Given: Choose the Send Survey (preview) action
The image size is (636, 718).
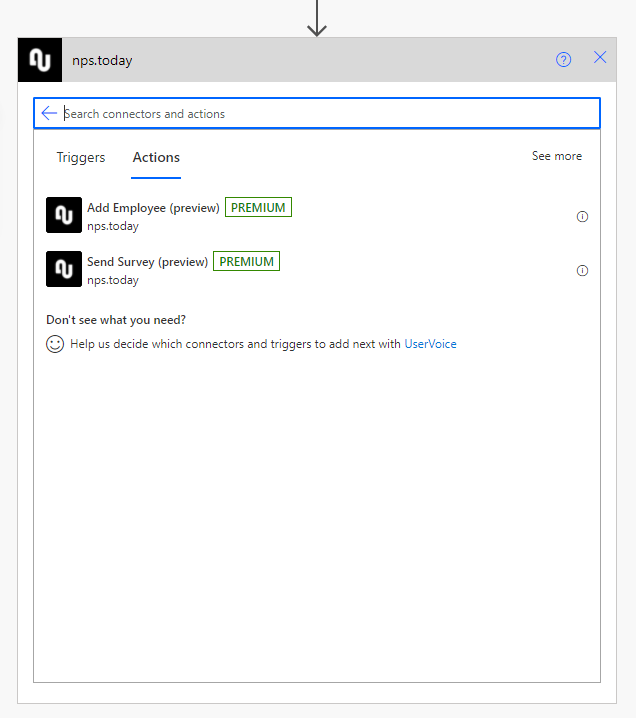Looking at the screenshot, I should tap(147, 262).
